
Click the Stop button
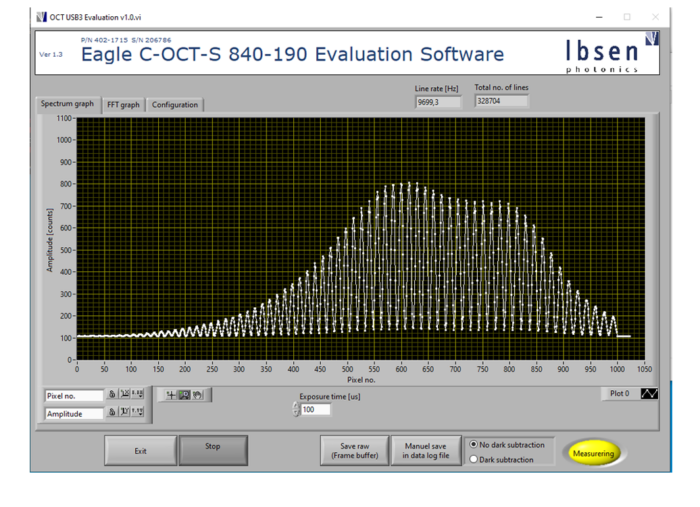[213, 451]
